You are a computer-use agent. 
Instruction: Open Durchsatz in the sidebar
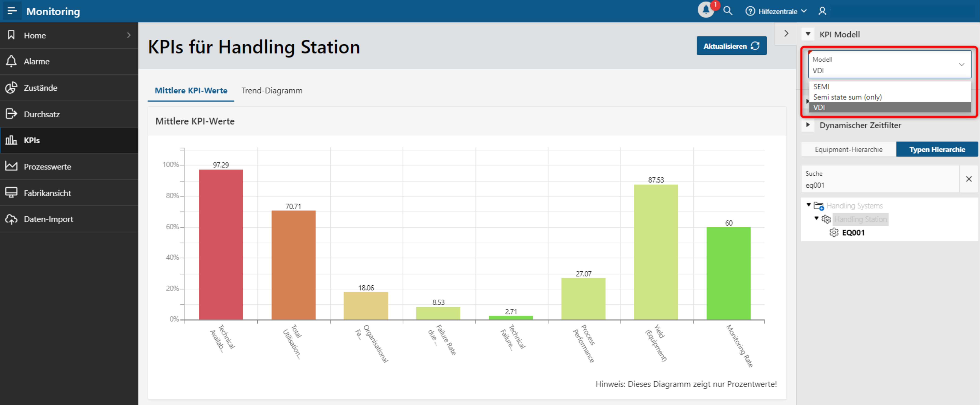(x=41, y=114)
